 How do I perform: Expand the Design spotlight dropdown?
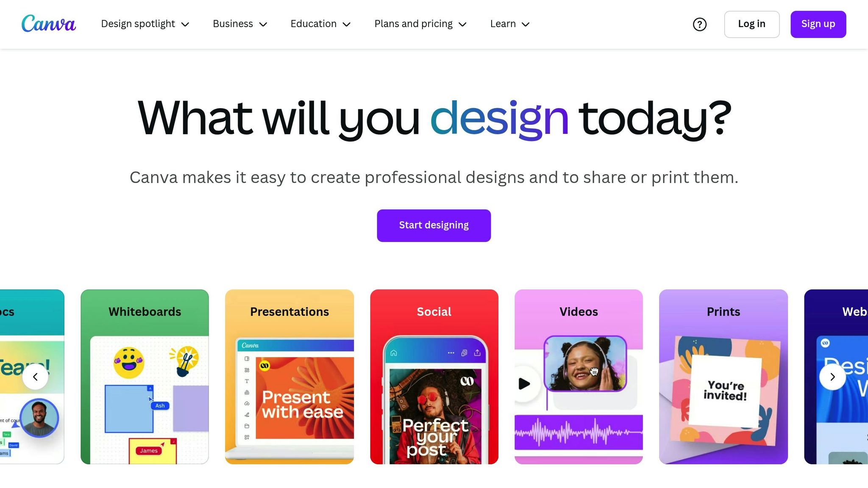click(x=145, y=24)
